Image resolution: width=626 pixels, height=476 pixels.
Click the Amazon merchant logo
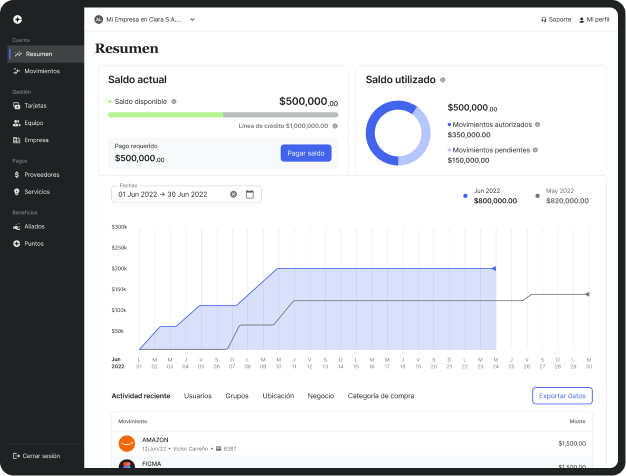pos(126,443)
